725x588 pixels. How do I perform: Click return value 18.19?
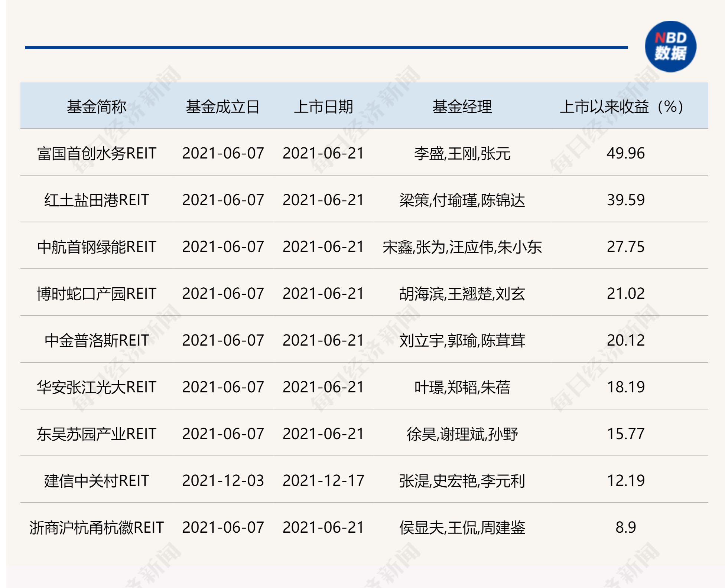point(626,387)
